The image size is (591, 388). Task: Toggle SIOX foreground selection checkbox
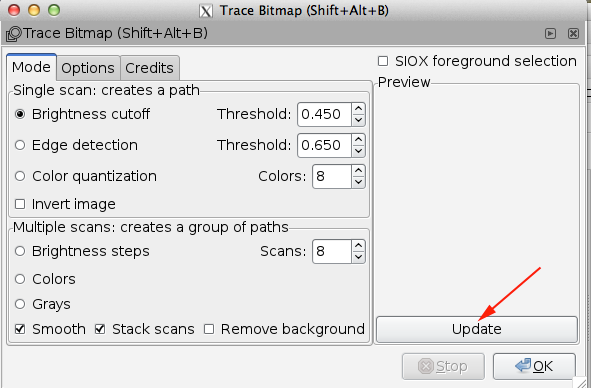coord(383,61)
